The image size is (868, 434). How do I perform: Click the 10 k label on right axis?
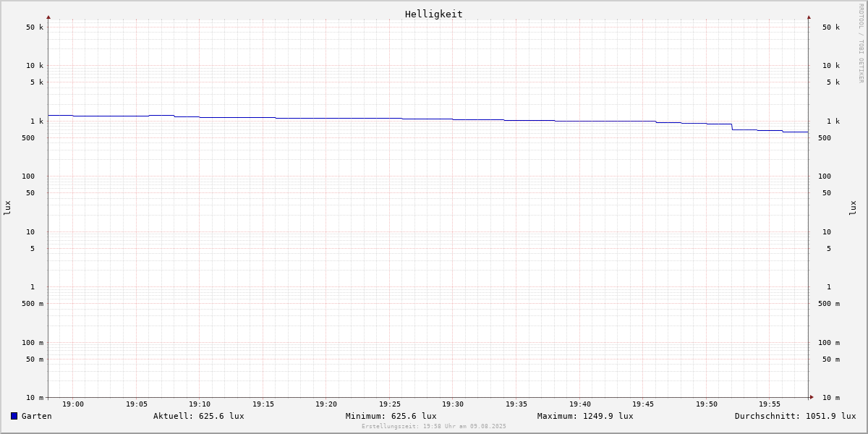831,66
